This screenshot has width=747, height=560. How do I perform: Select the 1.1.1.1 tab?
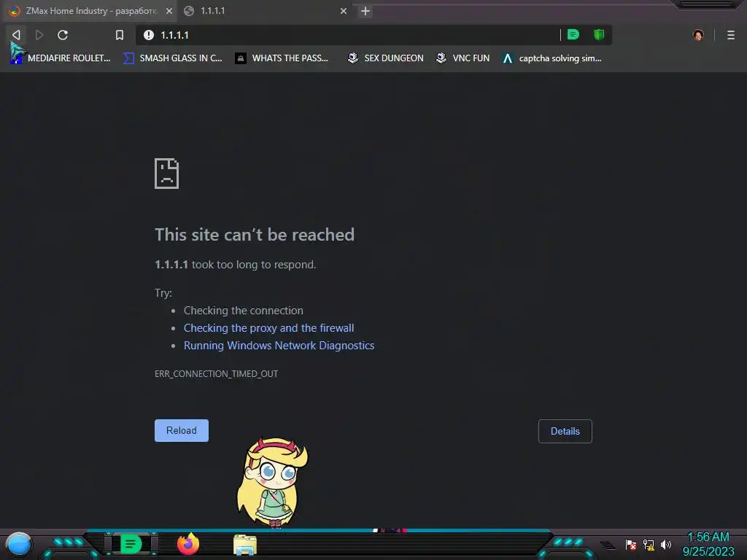coord(266,10)
